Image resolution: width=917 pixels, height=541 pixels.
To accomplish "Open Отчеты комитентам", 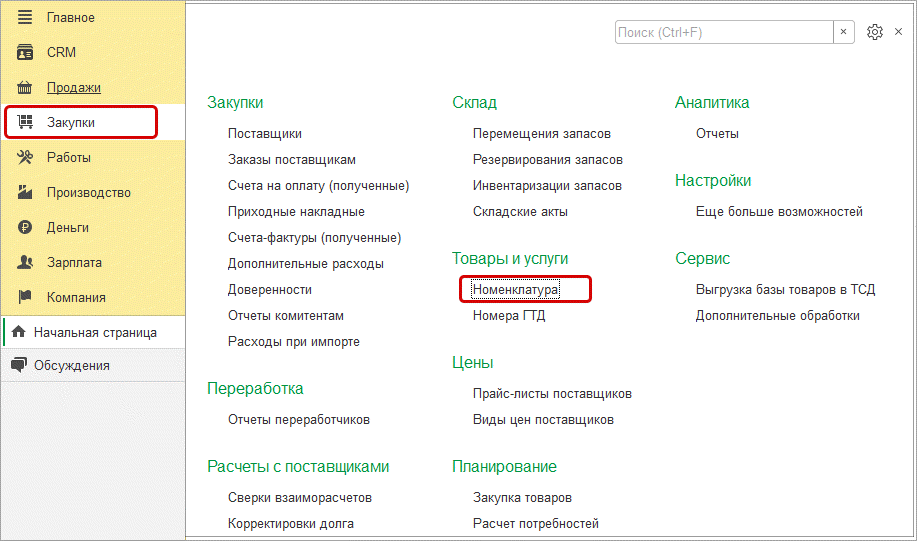I will tap(286, 316).
